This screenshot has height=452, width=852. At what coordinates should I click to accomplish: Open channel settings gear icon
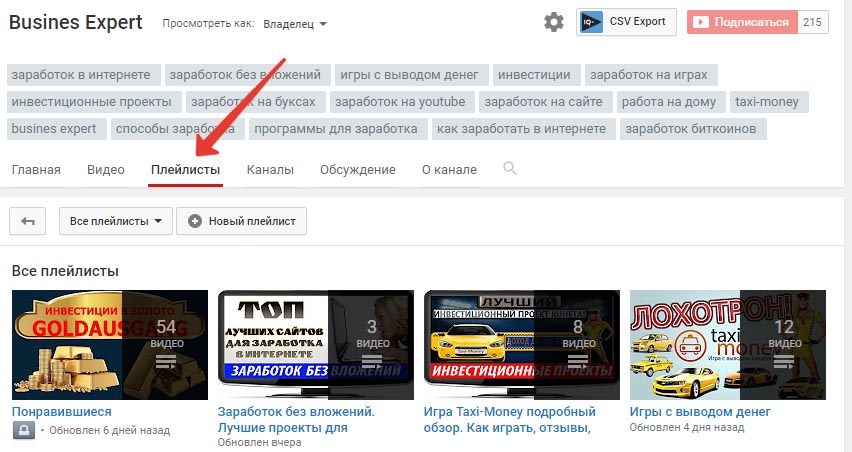tap(554, 22)
